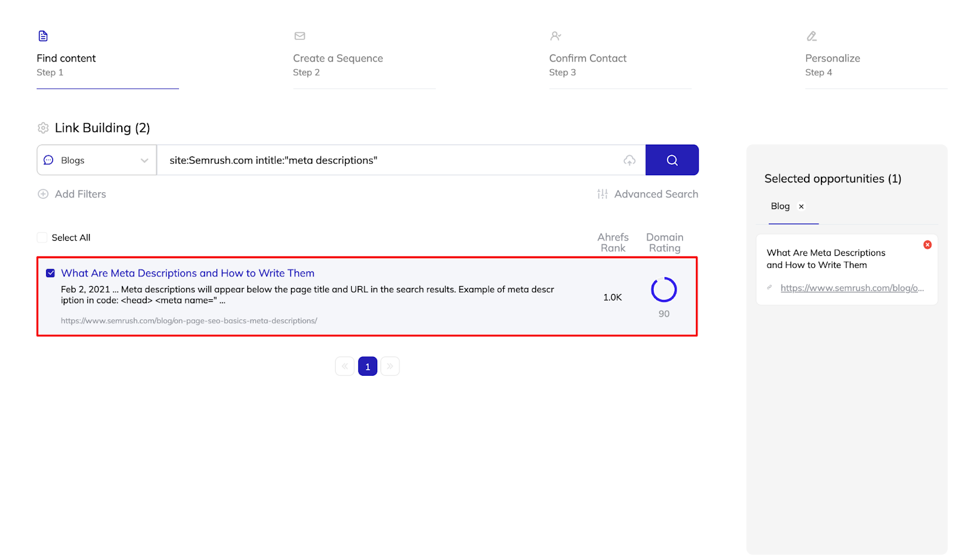Click the Ahrefs Rank column header

613,242
